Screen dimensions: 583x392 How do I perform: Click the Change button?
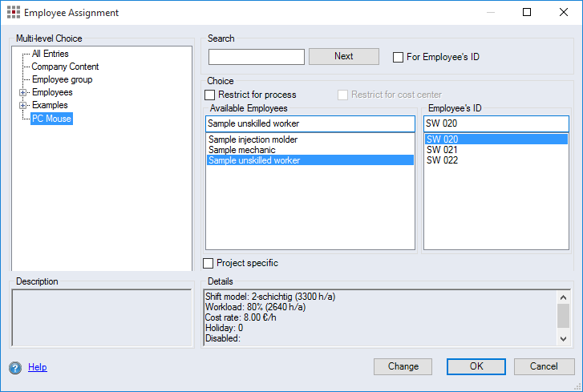403,366
